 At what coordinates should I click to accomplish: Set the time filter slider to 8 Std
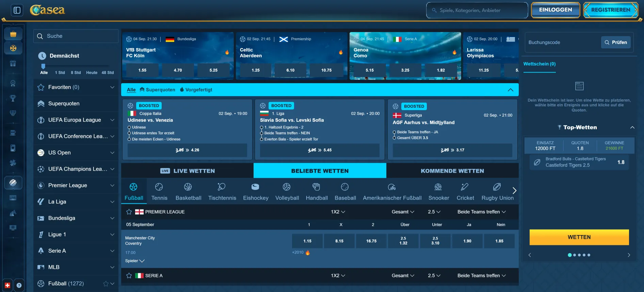click(76, 73)
